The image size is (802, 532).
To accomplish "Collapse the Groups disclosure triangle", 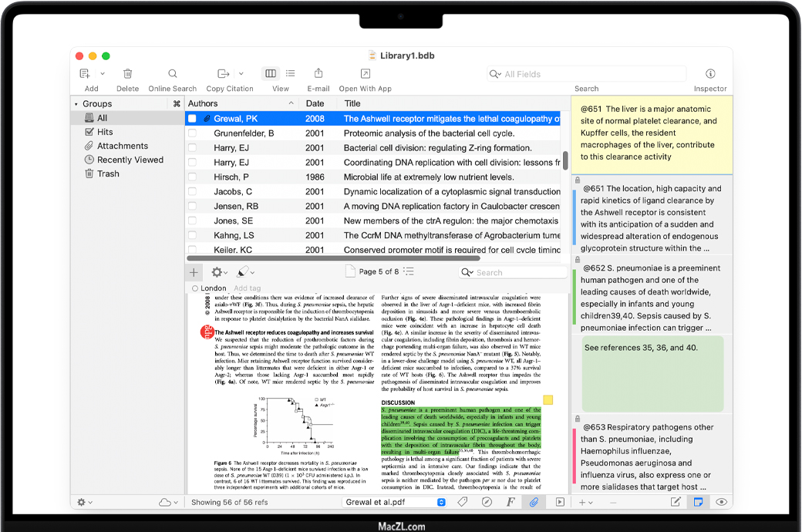I will click(x=76, y=104).
